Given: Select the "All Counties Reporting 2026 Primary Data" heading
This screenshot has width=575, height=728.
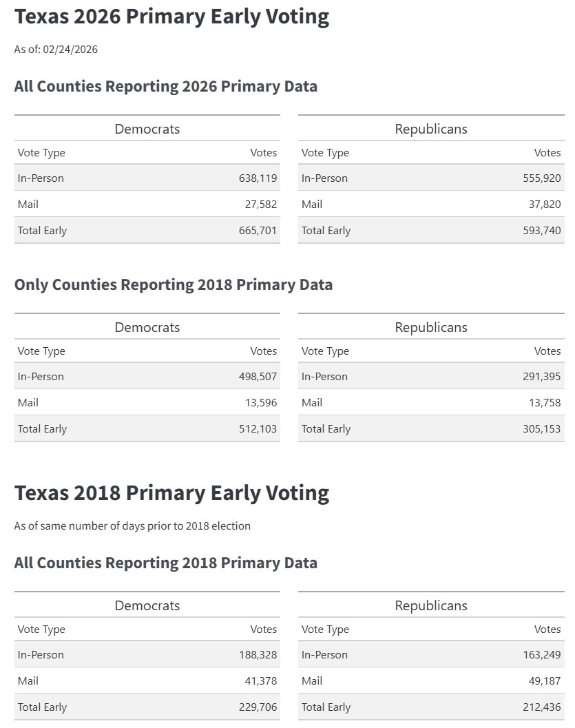Looking at the screenshot, I should (165, 87).
